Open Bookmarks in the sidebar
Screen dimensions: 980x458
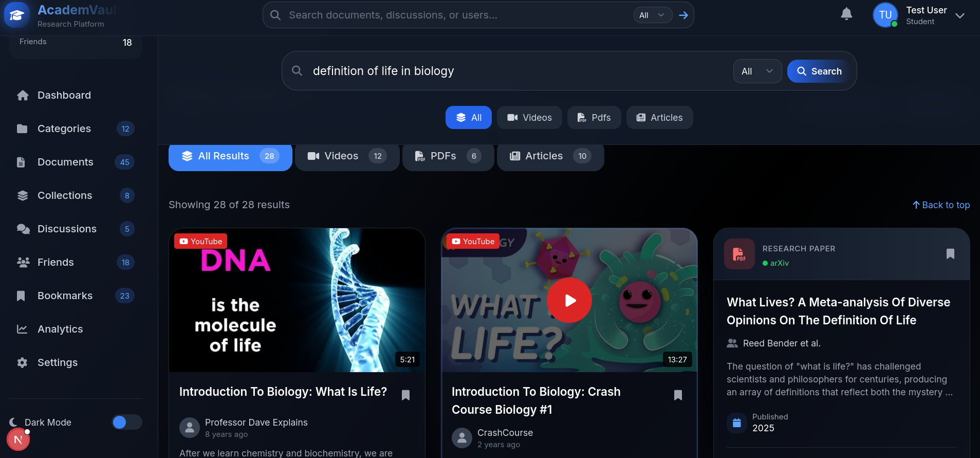[x=76, y=296]
